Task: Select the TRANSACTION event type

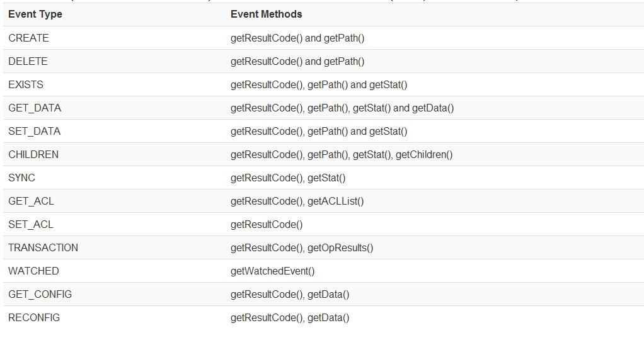Action: (x=43, y=248)
